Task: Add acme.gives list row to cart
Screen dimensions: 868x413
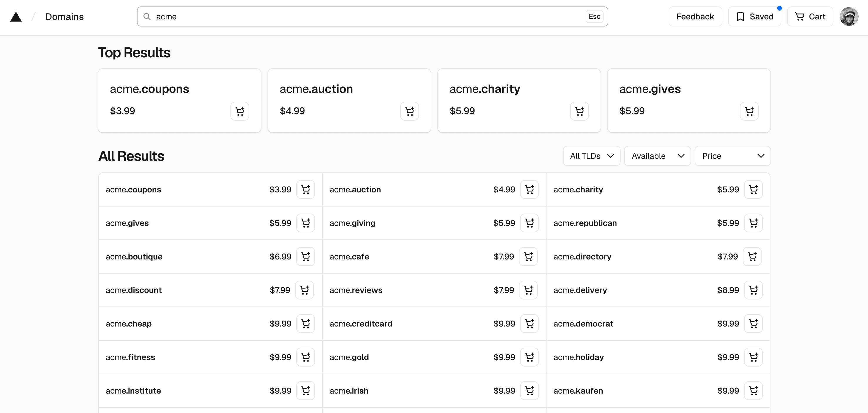Action: tap(306, 223)
